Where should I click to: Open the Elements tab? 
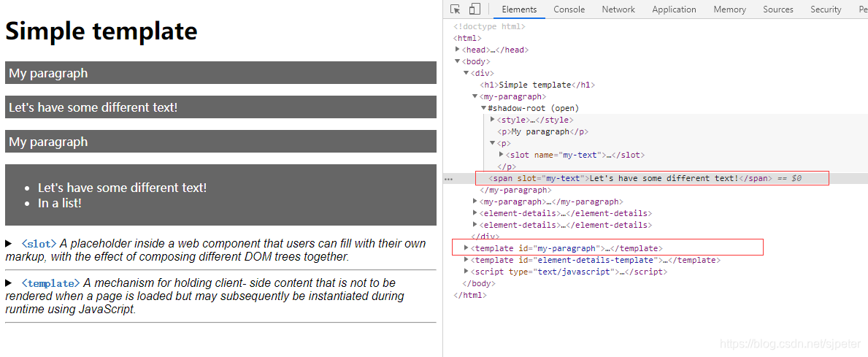pyautogui.click(x=519, y=9)
